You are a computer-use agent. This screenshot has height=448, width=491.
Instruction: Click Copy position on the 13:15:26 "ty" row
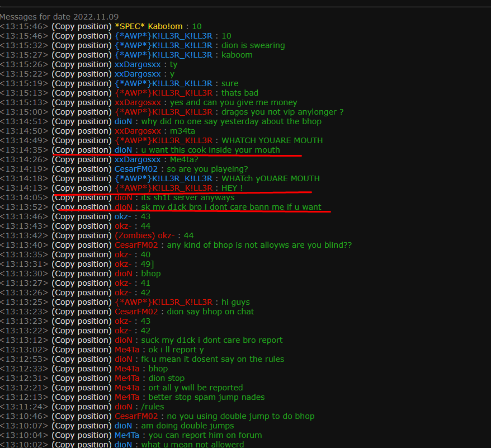(x=82, y=64)
